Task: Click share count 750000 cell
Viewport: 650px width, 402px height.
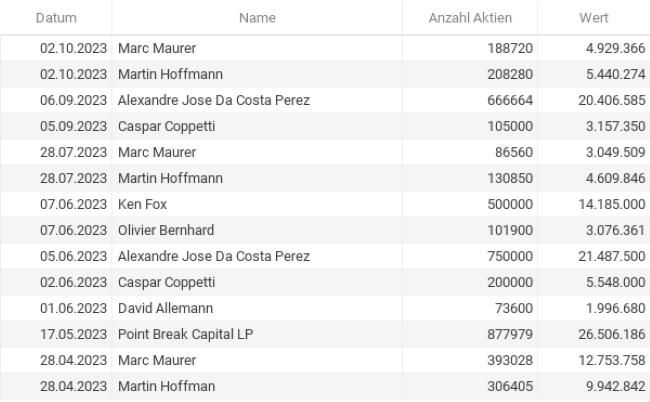Action: click(x=470, y=256)
